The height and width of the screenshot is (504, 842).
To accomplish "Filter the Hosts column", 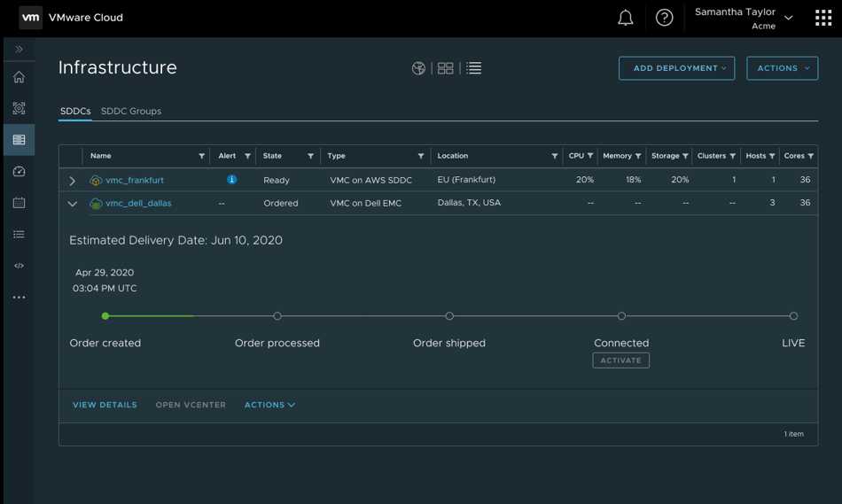I will pyautogui.click(x=772, y=156).
